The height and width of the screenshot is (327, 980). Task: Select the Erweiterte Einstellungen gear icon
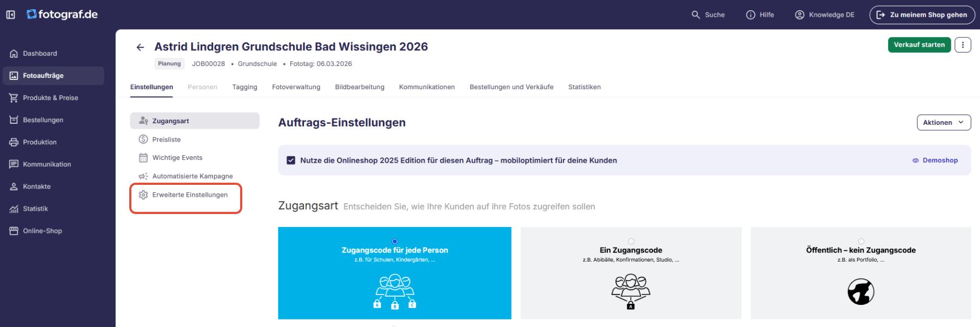click(x=143, y=195)
